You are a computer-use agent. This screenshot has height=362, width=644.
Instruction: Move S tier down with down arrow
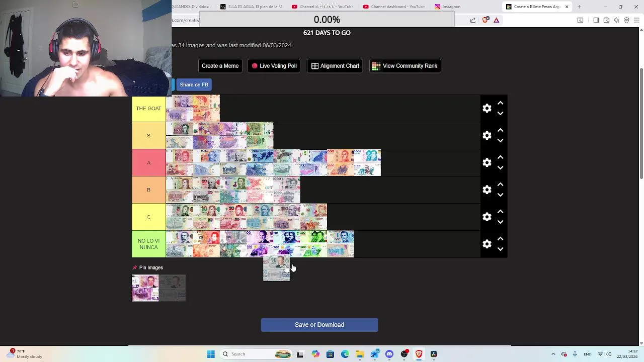pos(500,141)
